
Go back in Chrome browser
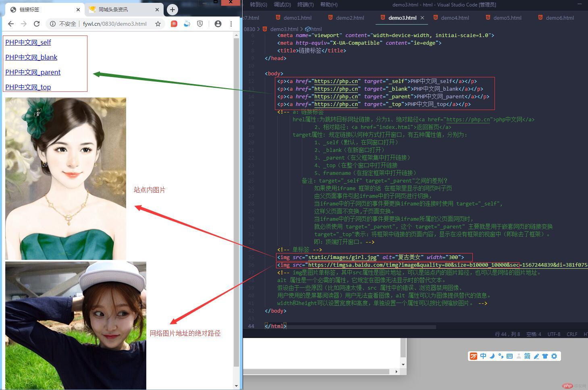point(11,24)
